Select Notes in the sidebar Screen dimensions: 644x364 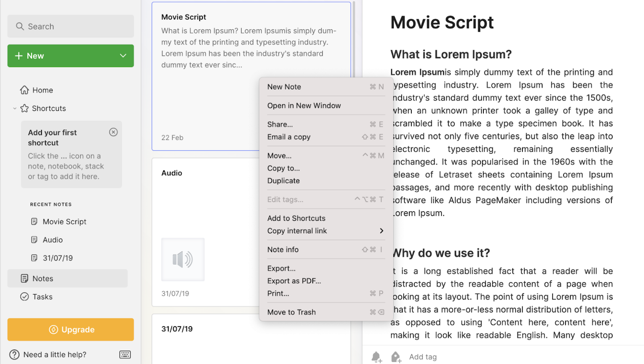pos(42,278)
